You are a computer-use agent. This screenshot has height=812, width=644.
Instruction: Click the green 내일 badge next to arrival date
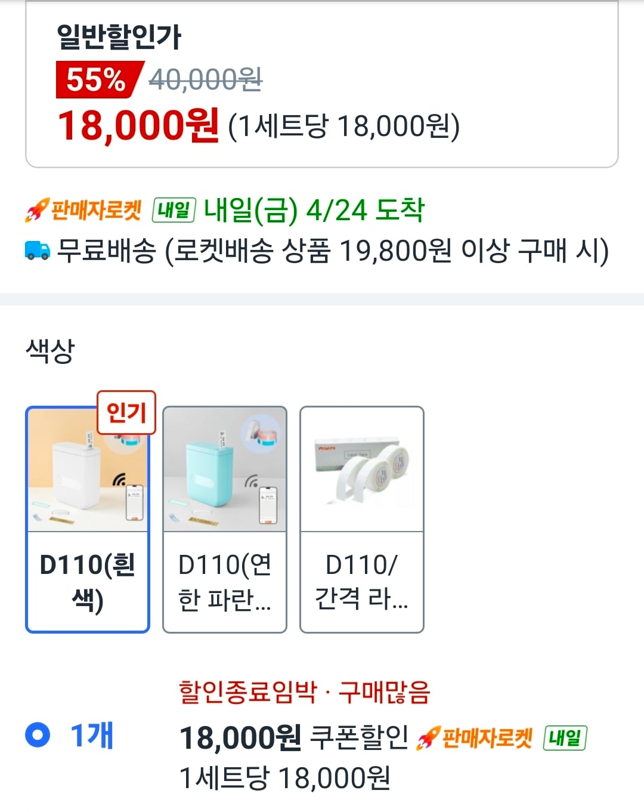pos(174,211)
